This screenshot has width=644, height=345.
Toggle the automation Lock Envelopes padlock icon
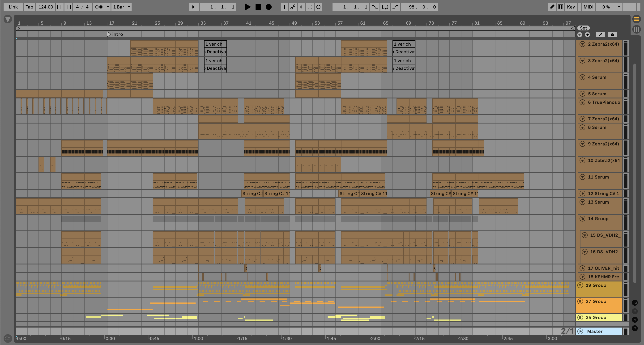612,35
